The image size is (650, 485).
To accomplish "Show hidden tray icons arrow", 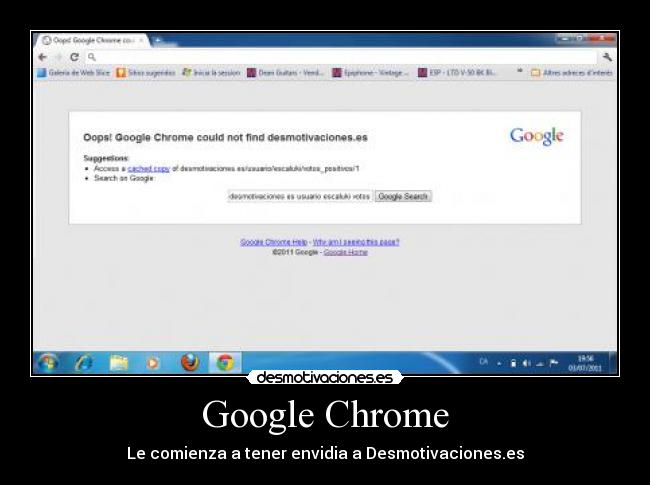I will (x=500, y=364).
